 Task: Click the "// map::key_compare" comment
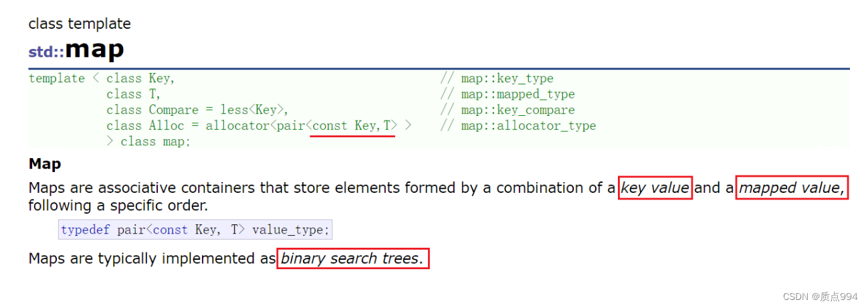508,110
